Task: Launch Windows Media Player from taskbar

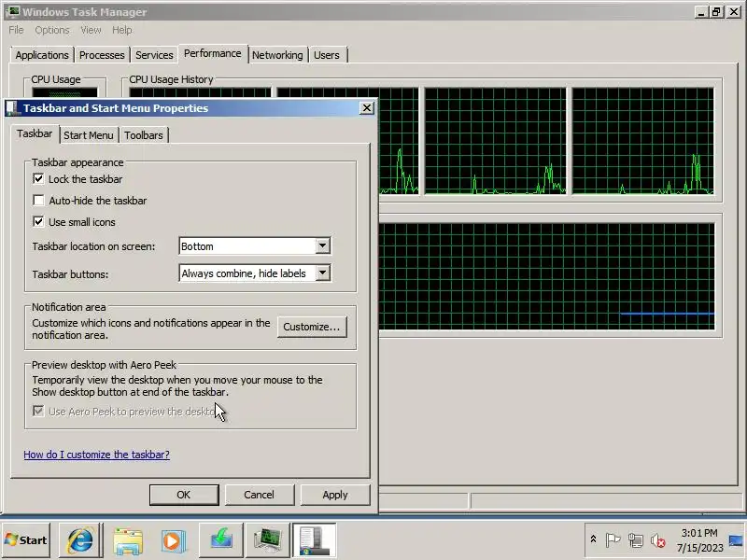Action: (174, 540)
